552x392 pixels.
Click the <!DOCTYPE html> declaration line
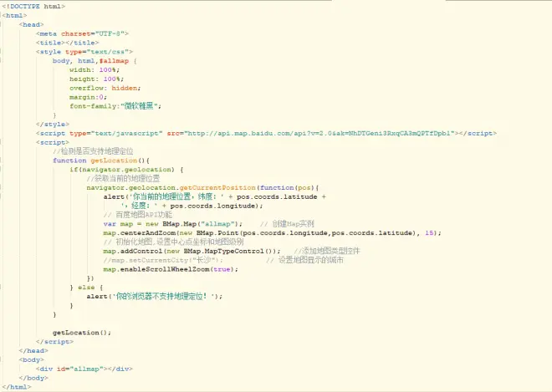tap(33, 7)
